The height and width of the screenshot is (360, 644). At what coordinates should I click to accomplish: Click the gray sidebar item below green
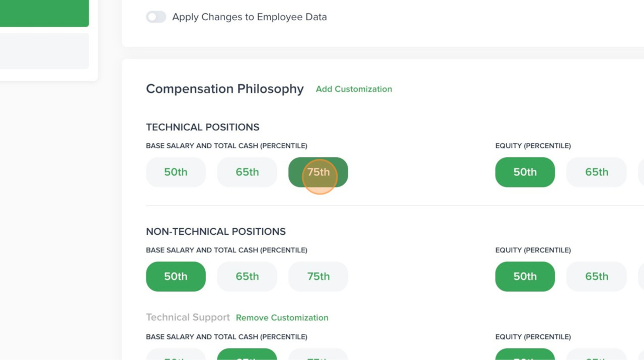point(44,51)
